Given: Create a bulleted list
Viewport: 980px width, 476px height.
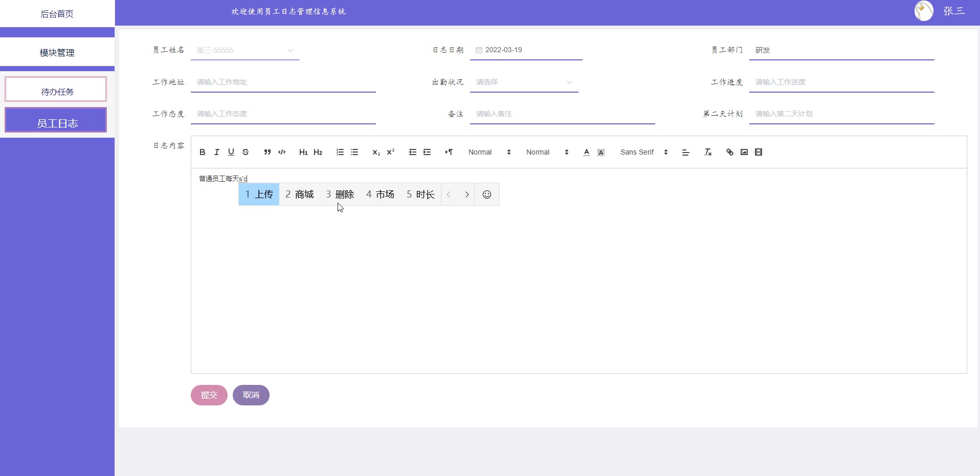Looking at the screenshot, I should click(354, 152).
